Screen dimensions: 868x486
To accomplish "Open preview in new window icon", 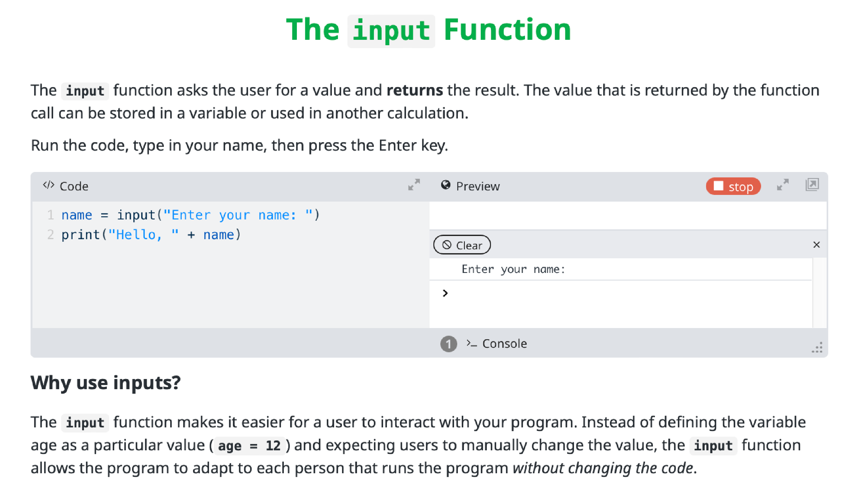I will [812, 185].
